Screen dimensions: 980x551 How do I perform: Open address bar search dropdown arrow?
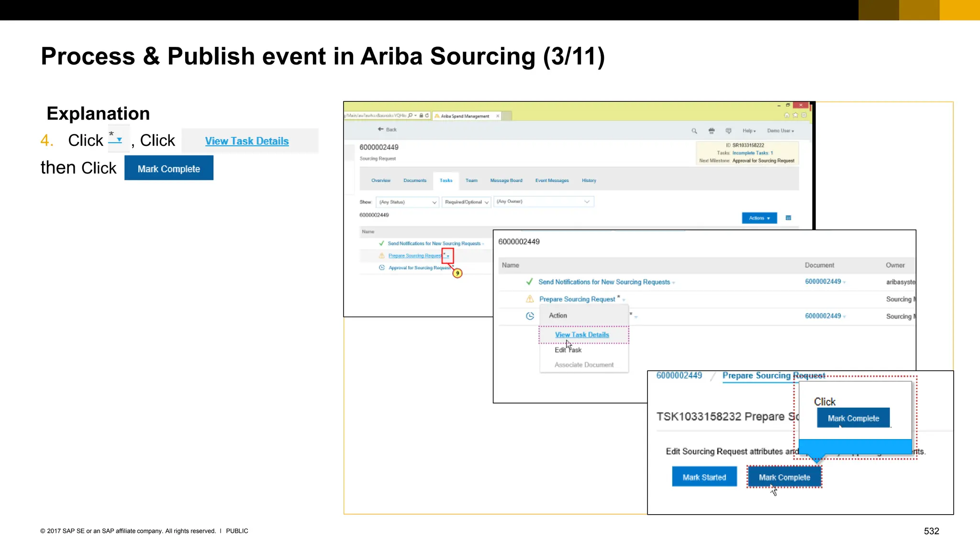click(415, 115)
